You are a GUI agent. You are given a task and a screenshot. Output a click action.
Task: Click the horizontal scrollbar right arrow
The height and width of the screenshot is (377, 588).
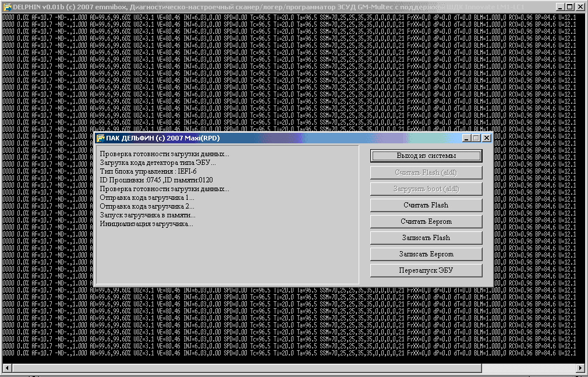(x=580, y=368)
